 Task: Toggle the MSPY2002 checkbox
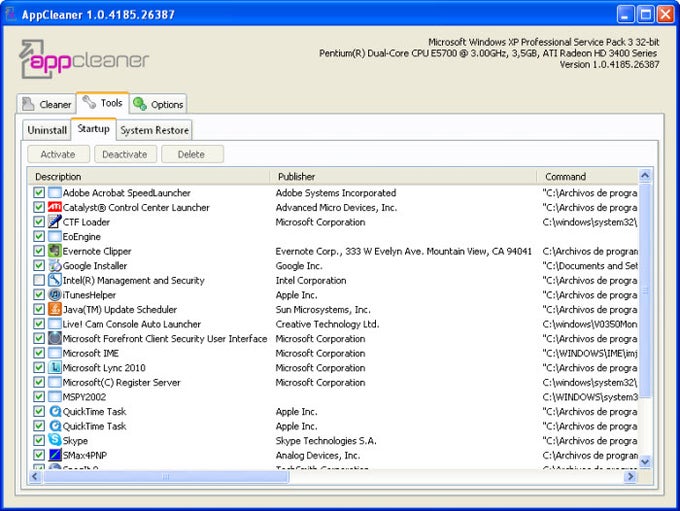click(39, 396)
